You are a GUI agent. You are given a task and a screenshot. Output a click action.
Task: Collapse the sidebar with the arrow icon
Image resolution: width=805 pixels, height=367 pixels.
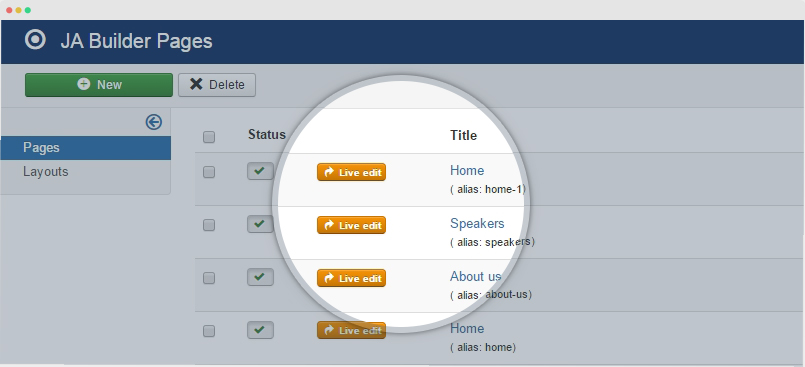(154, 122)
